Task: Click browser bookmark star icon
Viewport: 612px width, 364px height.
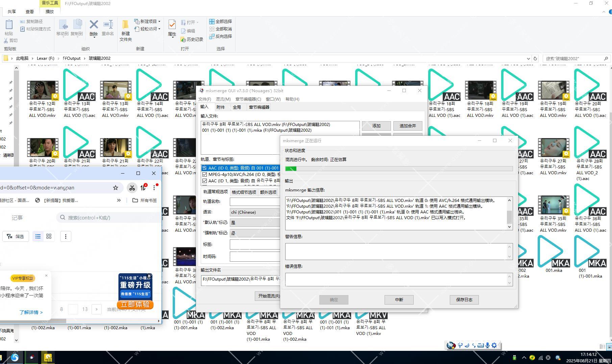Action: coord(116,188)
